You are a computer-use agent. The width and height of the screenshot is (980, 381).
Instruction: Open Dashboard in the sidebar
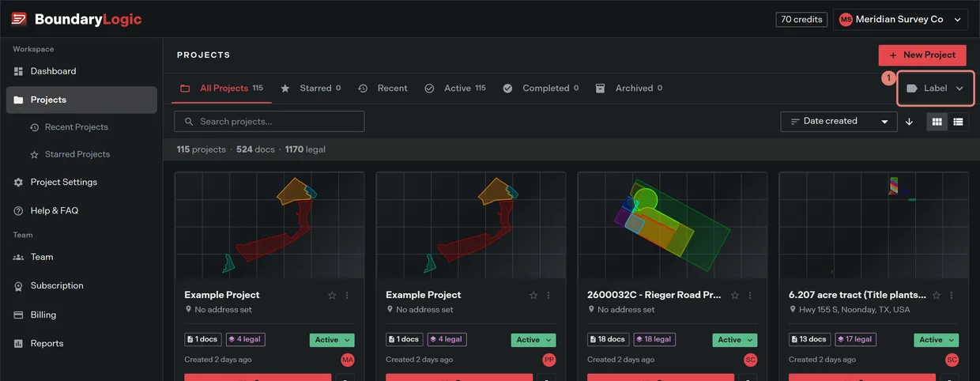[81, 71]
